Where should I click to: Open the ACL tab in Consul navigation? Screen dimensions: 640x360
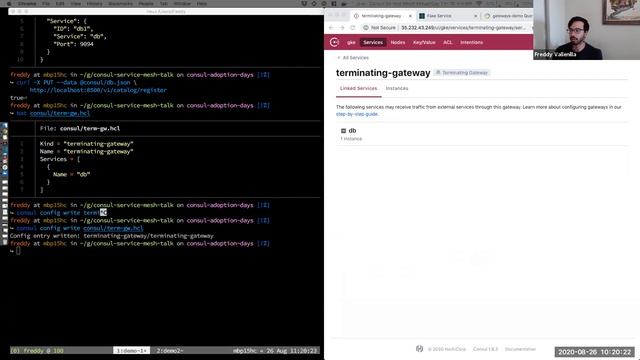pyautogui.click(x=447, y=42)
